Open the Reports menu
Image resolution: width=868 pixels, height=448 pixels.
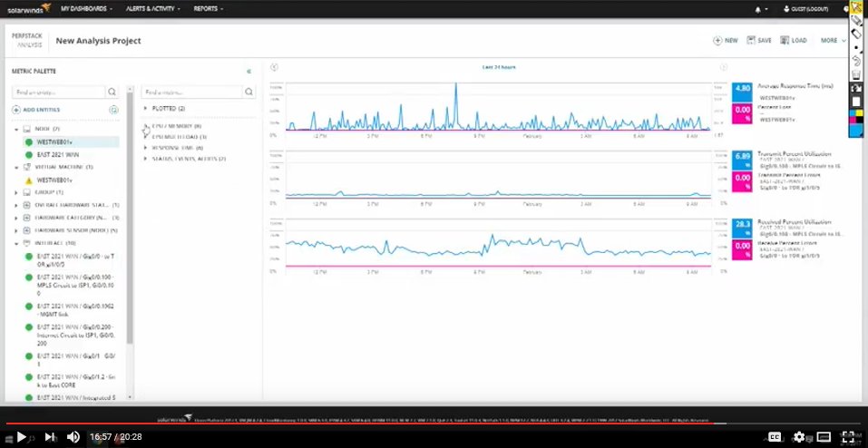click(x=208, y=9)
